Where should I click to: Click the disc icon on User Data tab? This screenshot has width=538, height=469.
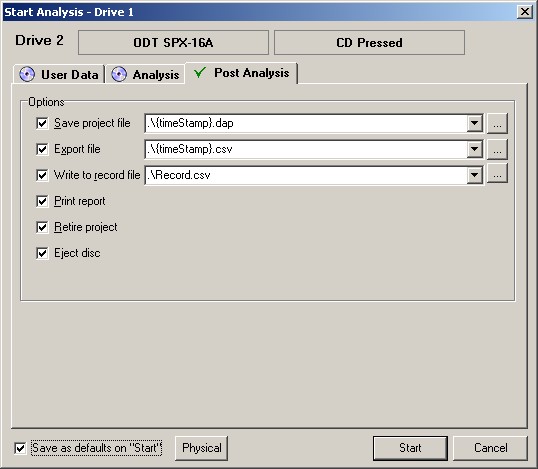27,74
